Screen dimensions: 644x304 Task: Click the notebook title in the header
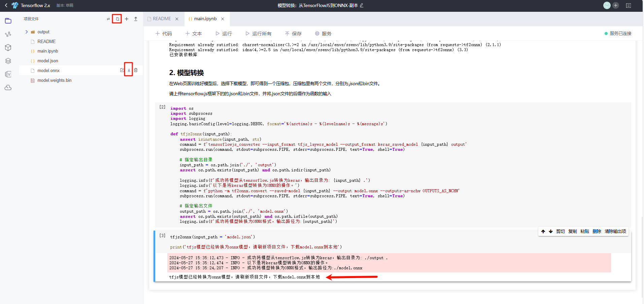coord(317,5)
